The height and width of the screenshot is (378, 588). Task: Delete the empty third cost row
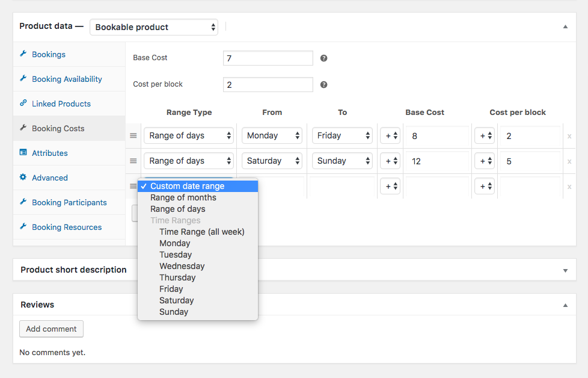click(569, 187)
